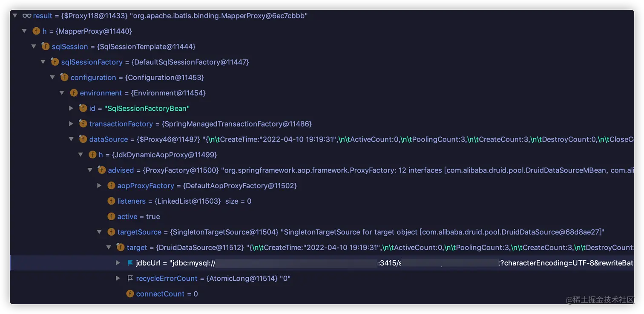Click the field icon of h MapperProxy

click(x=36, y=31)
